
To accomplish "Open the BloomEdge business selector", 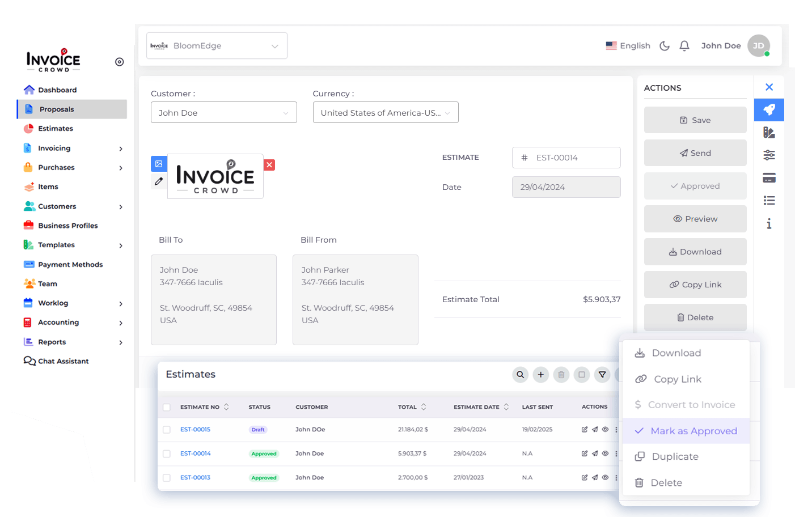I will (x=217, y=46).
